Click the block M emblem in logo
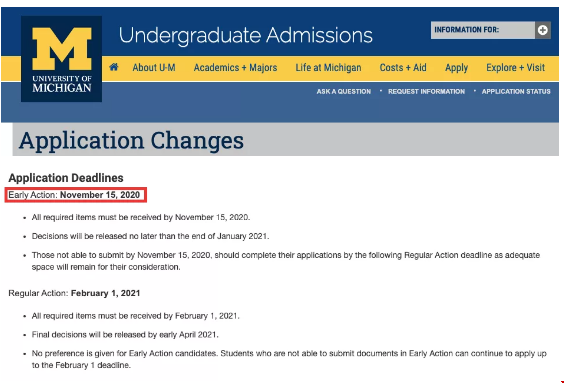The height and width of the screenshot is (383, 564). [x=62, y=49]
